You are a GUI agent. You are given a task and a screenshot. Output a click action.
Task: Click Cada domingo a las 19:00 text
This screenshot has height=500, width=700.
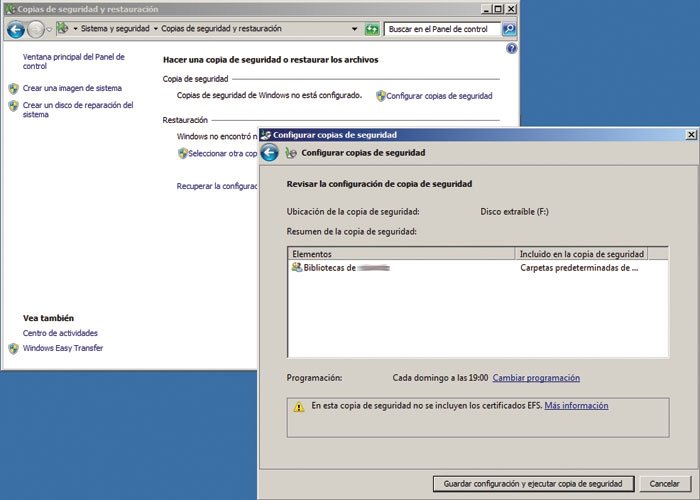[440, 378]
